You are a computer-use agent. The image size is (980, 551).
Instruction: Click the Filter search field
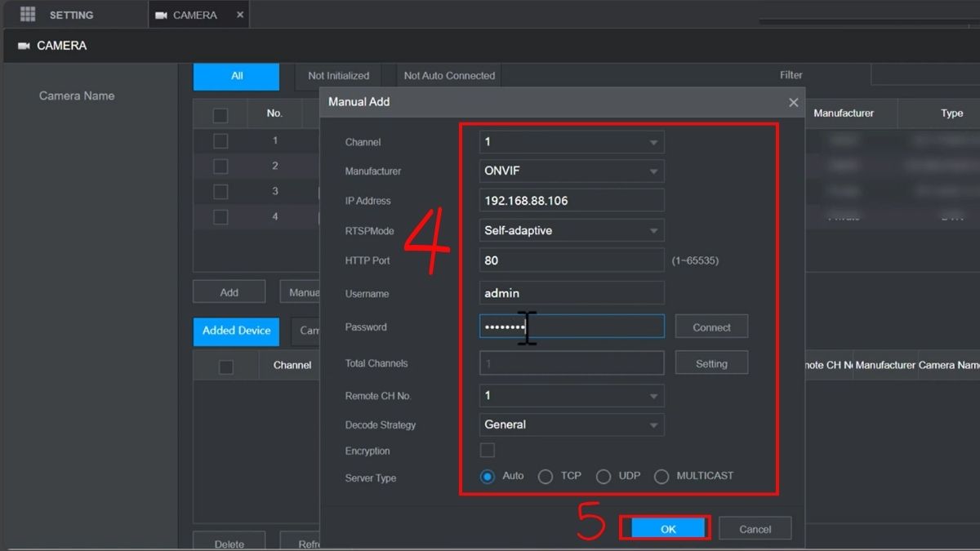925,75
